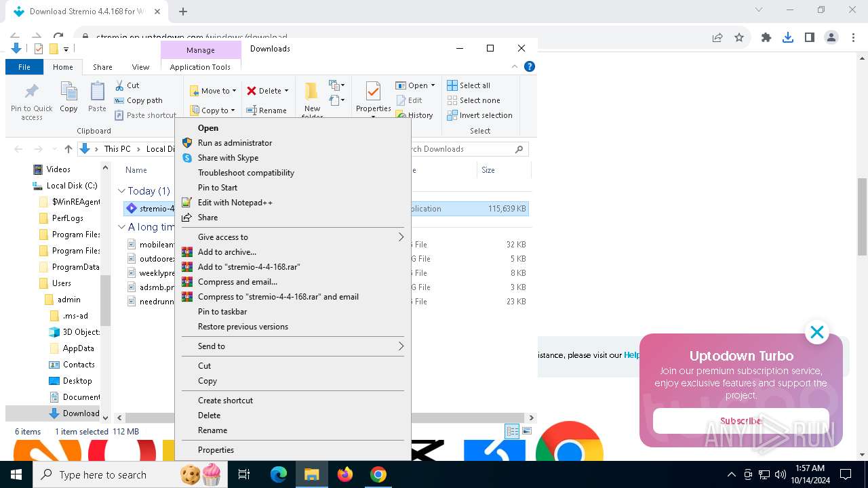Click Select all in ribbon

pos(469,85)
